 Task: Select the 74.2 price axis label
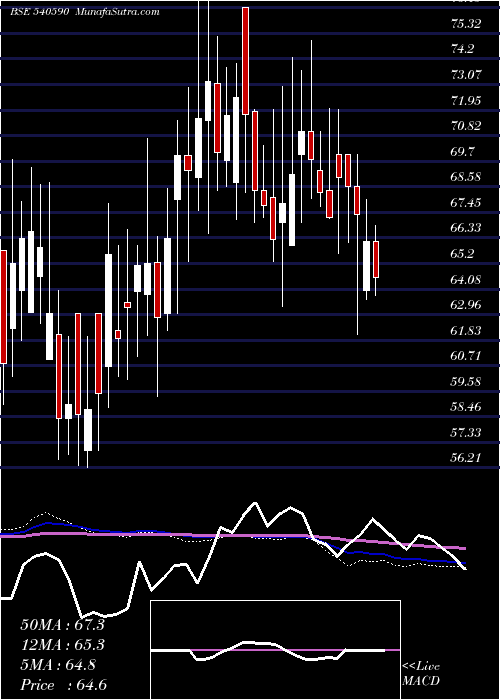(462, 50)
